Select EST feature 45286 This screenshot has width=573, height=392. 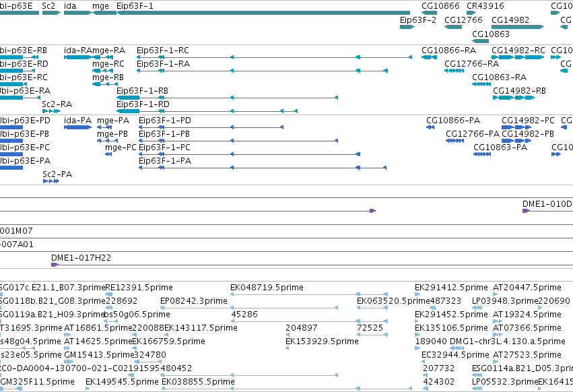[244, 315]
